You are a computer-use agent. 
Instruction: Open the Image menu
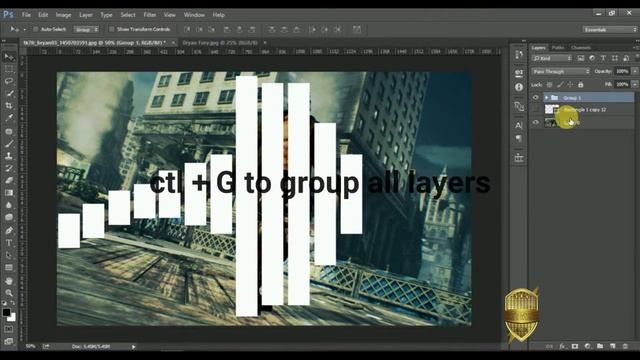63,15
